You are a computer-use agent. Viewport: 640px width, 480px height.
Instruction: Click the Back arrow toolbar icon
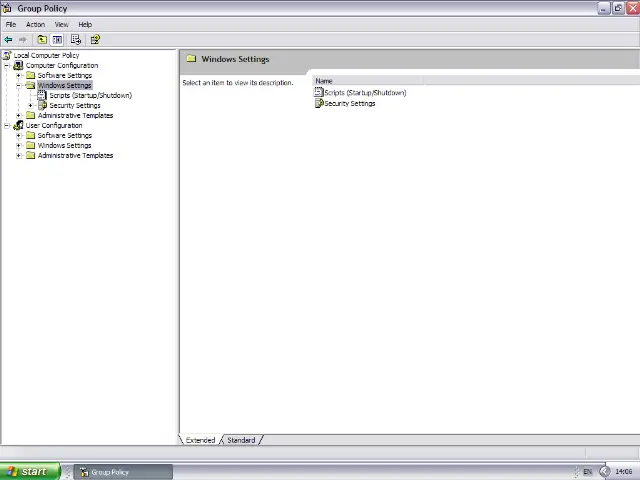tap(8, 40)
